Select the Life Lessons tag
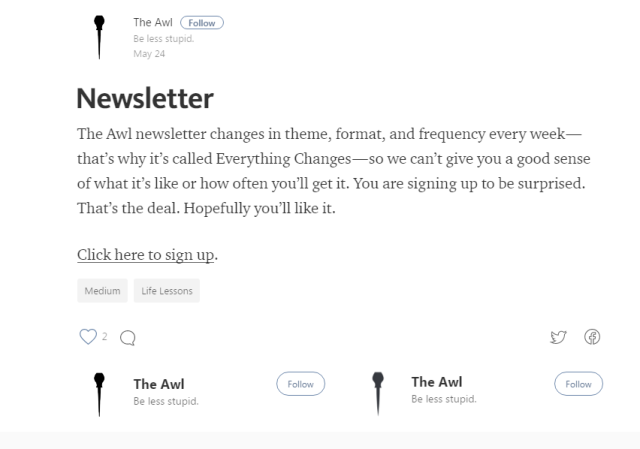640x449 pixels. 167,291
